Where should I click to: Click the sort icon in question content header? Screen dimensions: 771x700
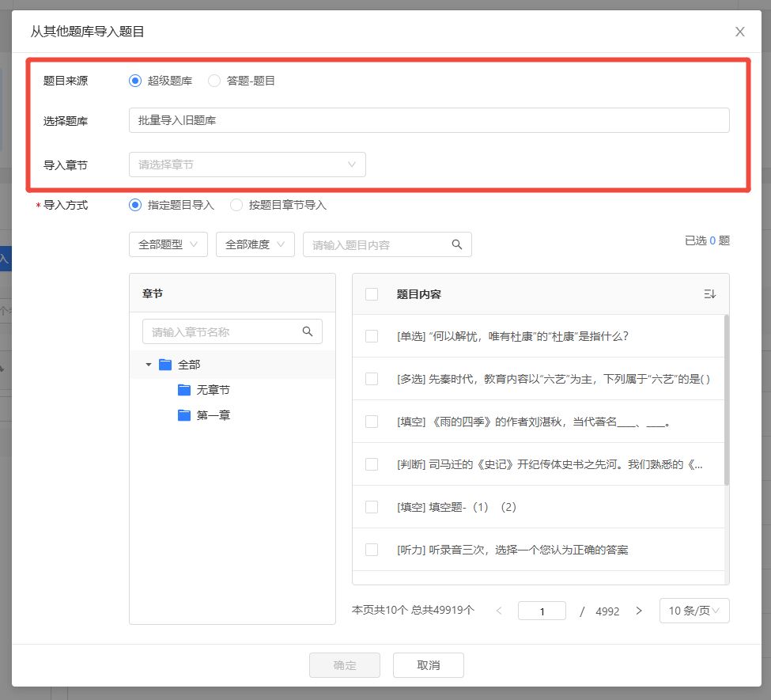709,294
